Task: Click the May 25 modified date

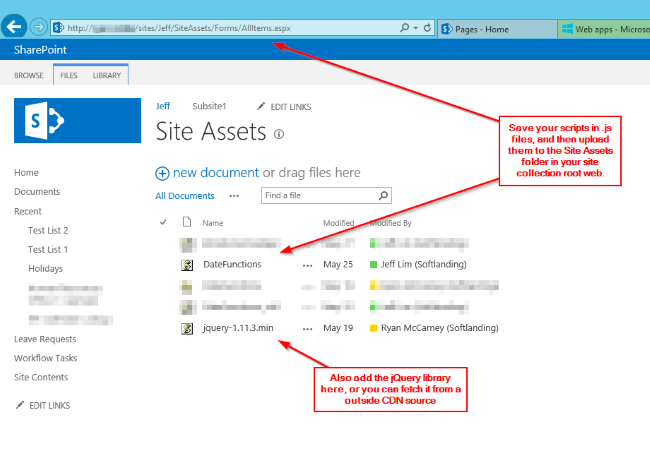Action: (x=338, y=264)
